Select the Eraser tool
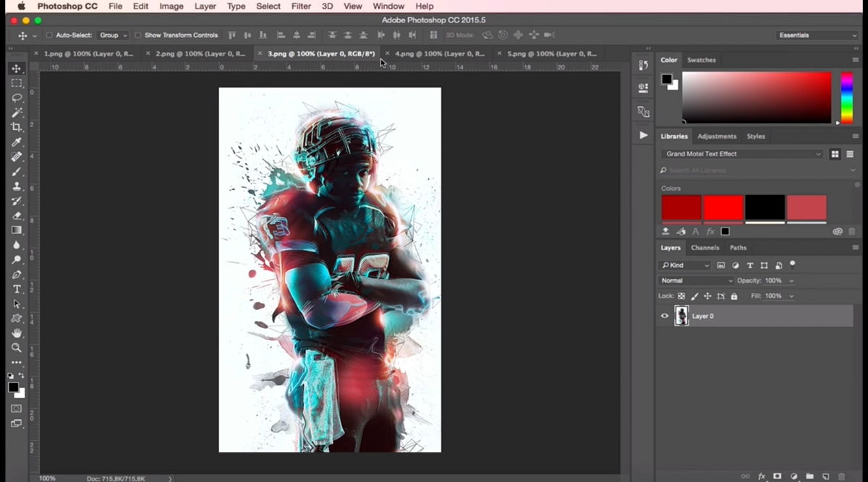 pos(16,215)
